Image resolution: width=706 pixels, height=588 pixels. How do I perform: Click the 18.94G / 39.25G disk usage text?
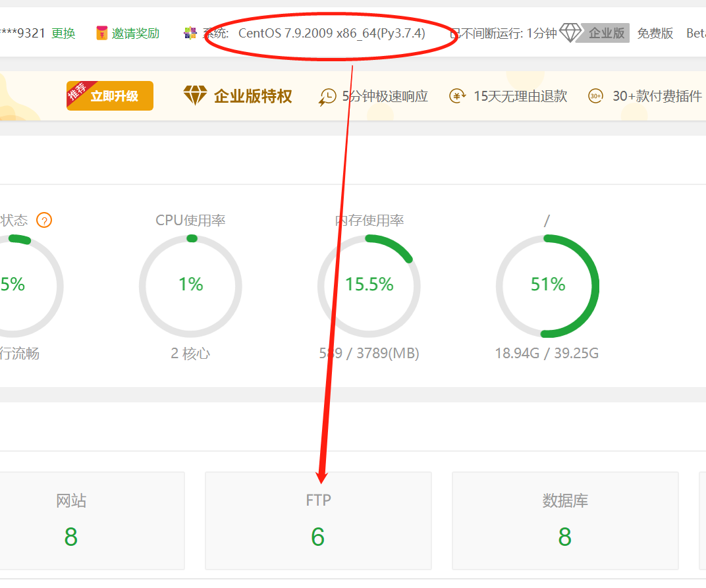point(547,354)
